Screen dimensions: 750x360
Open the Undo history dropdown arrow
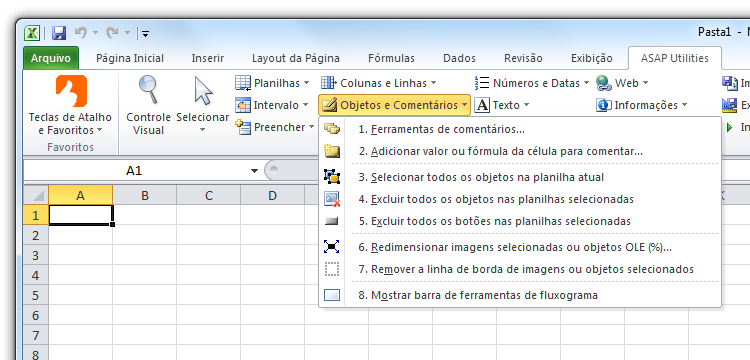point(95,33)
